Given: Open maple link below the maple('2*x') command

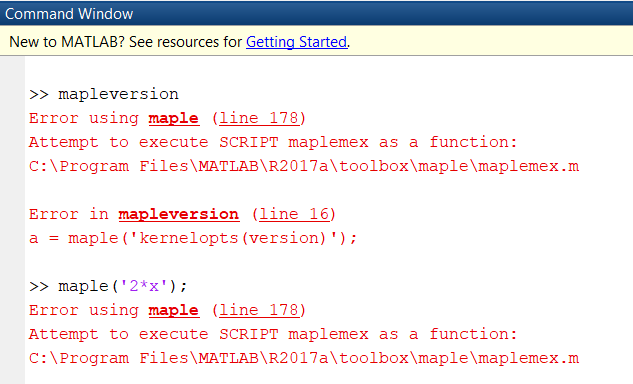Looking at the screenshot, I should (x=174, y=311).
